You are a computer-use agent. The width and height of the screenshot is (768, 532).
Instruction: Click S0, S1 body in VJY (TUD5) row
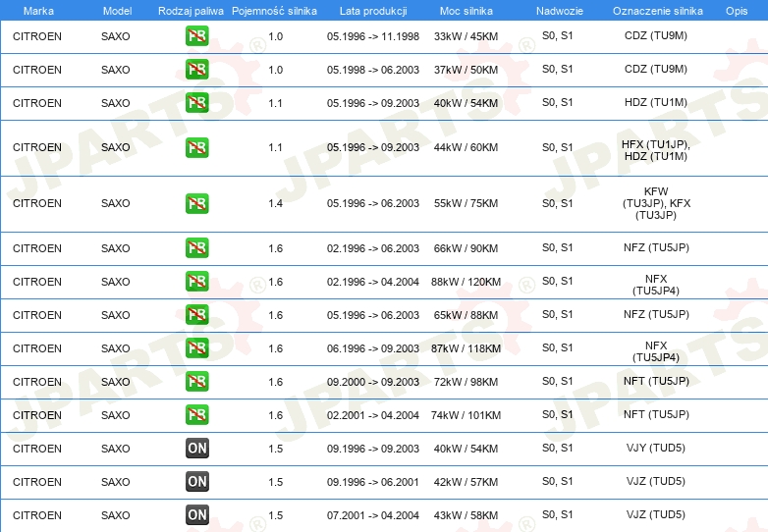point(558,448)
